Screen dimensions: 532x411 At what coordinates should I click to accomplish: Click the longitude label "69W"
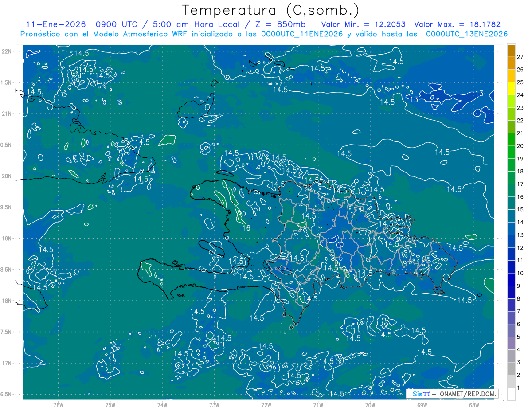(422, 405)
